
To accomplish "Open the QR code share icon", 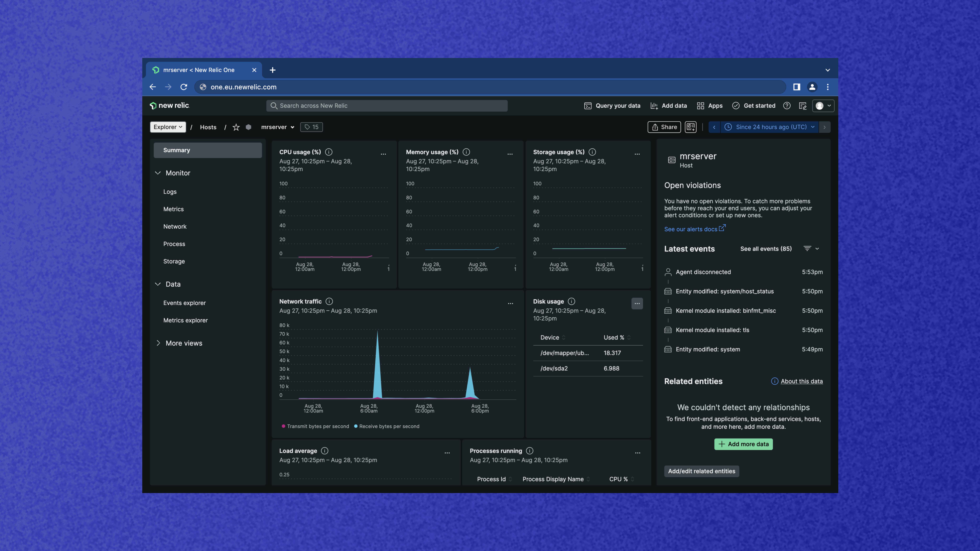I will point(690,127).
